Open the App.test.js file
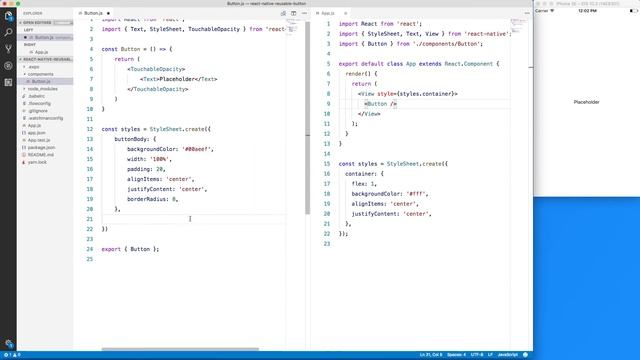 point(39,140)
